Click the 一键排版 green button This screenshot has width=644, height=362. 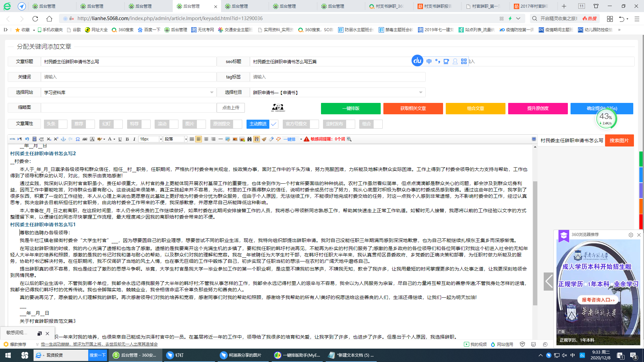351,109
